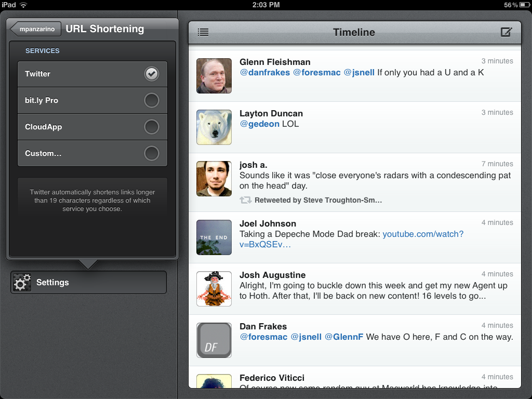The image size is (532, 399).
Task: Select the Twitter shortening service radio
Action: (x=151, y=74)
